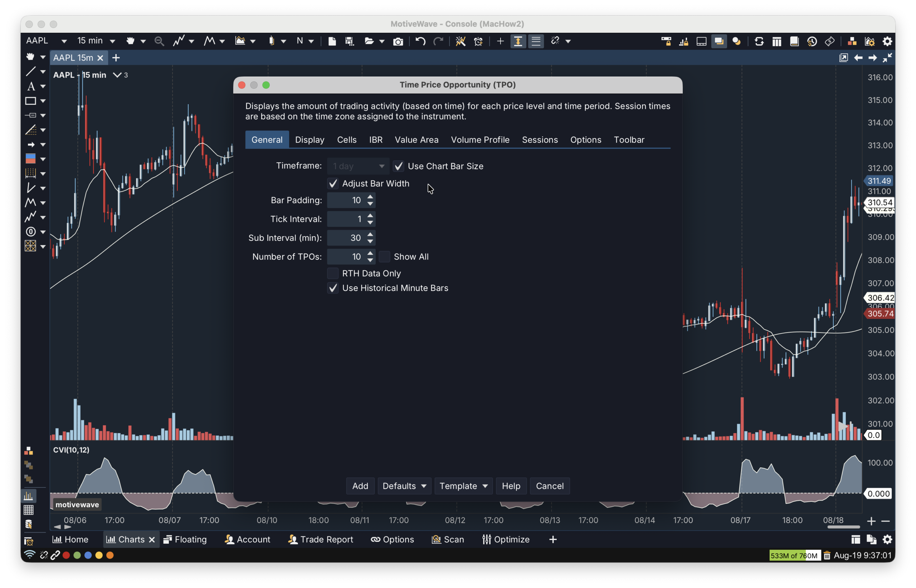Open the Template dropdown button
The image size is (916, 588).
coord(463,486)
